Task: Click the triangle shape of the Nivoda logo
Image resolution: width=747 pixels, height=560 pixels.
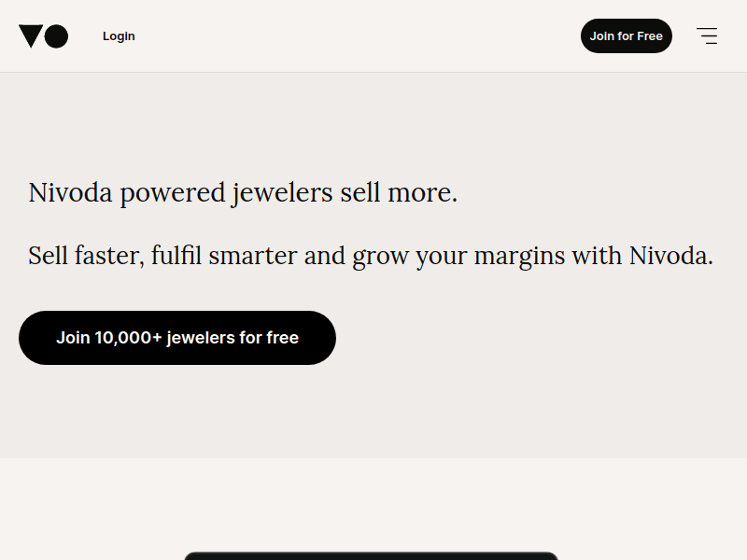Action: [x=31, y=35]
